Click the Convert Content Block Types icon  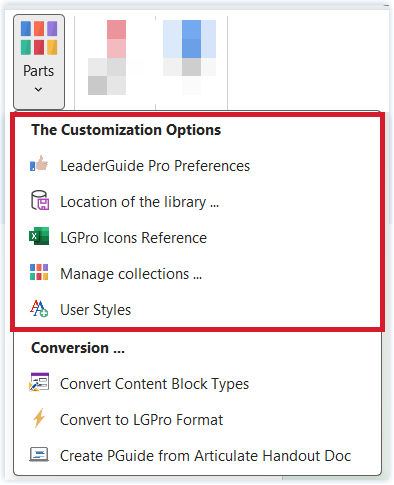pos(39,382)
